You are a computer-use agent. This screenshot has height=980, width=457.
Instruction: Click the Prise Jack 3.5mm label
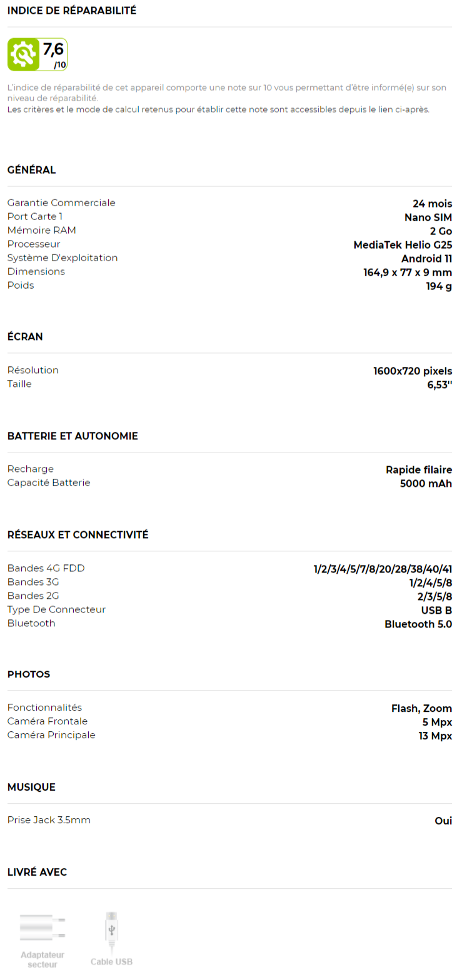point(49,820)
